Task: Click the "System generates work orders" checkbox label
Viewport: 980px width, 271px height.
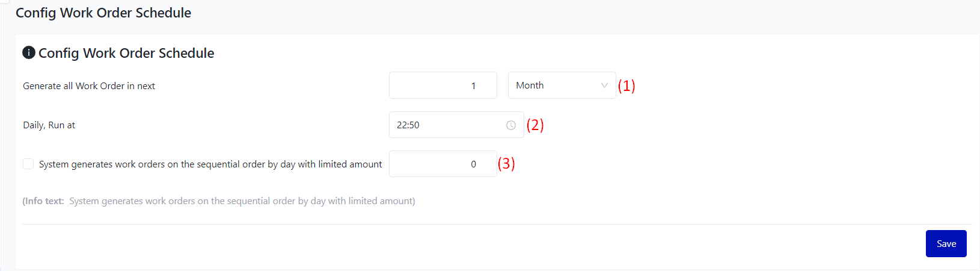Action: pyautogui.click(x=210, y=164)
